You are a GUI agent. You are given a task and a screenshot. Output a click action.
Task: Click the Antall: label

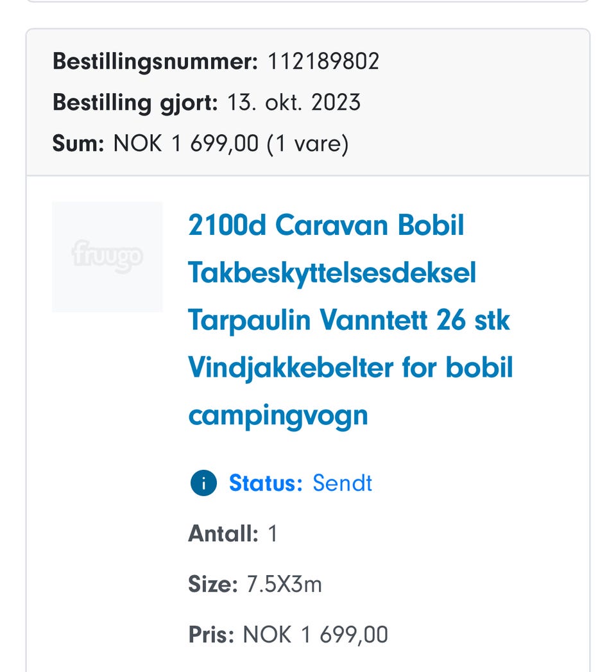223,533
